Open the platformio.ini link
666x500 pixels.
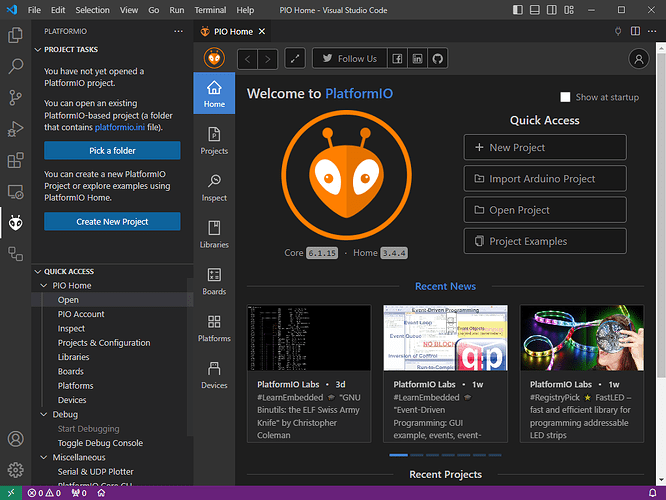[120, 127]
